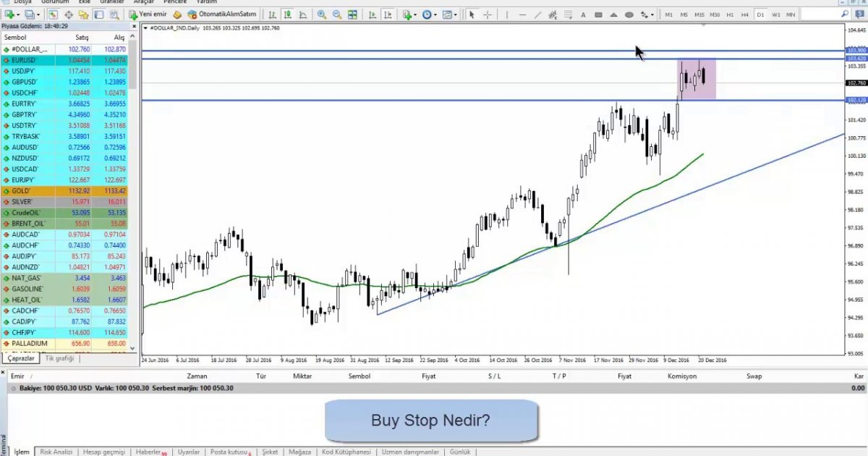Open the Strategy Tester icon
The width and height of the screenshot is (868, 456).
pyautogui.click(x=114, y=14)
